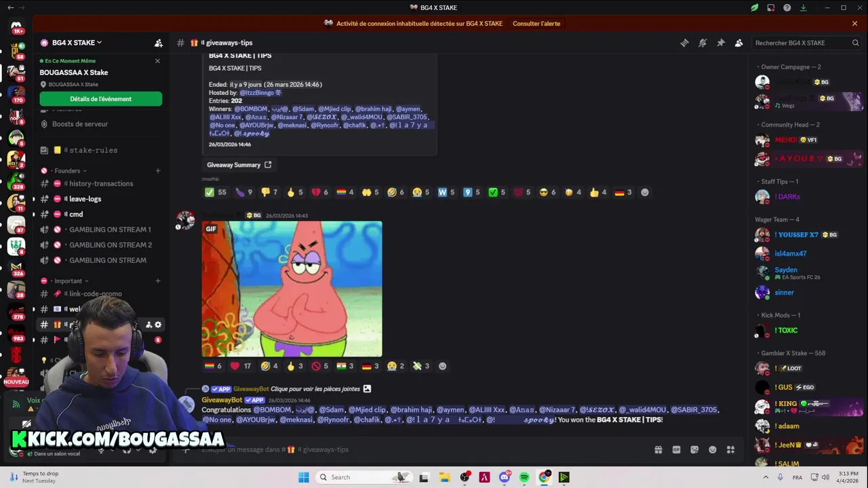Open Discord direct messages home icon
This screenshot has width=868, height=488.
(x=16, y=27)
